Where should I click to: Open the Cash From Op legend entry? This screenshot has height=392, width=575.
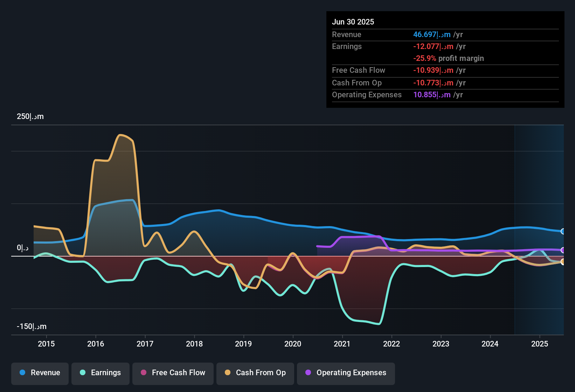tap(255, 373)
